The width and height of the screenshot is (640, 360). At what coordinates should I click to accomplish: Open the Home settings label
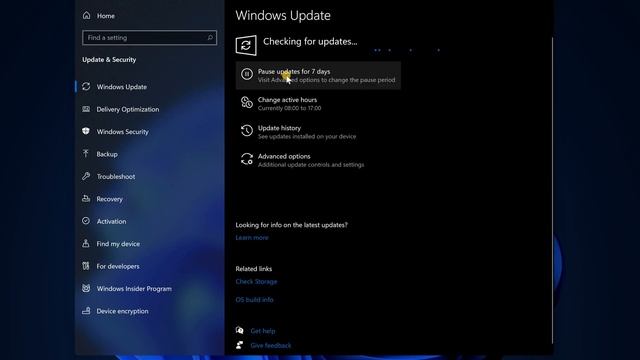[x=106, y=16]
